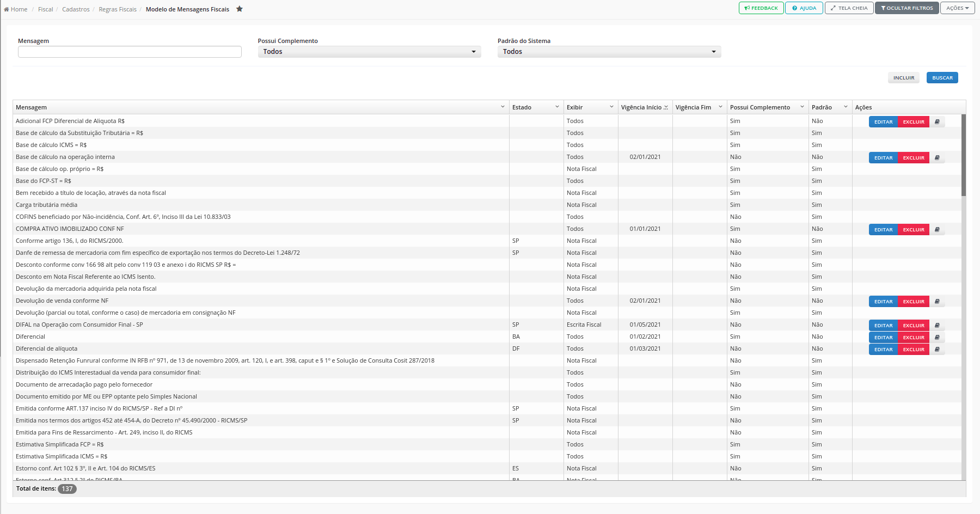Image resolution: width=980 pixels, height=514 pixels.
Task: Go to Regras Fiscais breadcrumb
Action: pyautogui.click(x=118, y=9)
